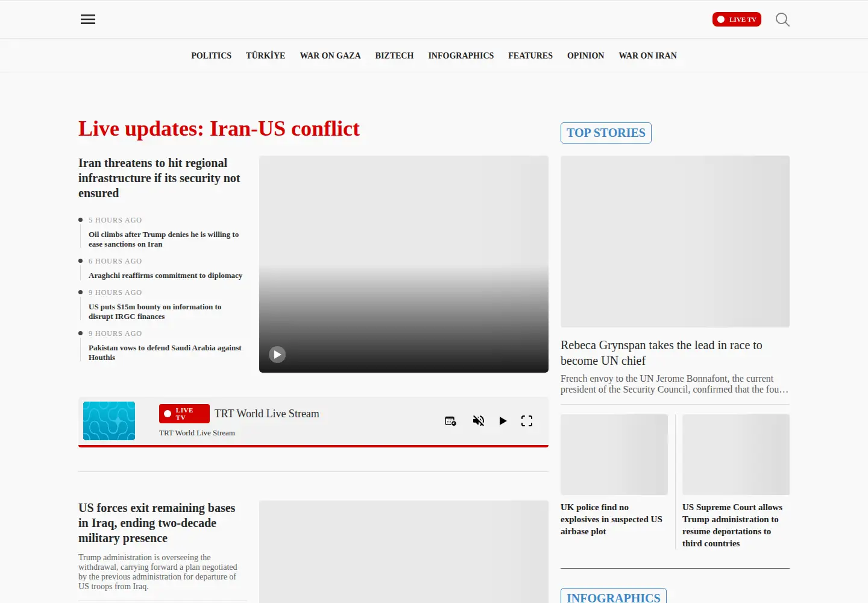
Task: Open the Opinion section
Action: [x=585, y=55]
